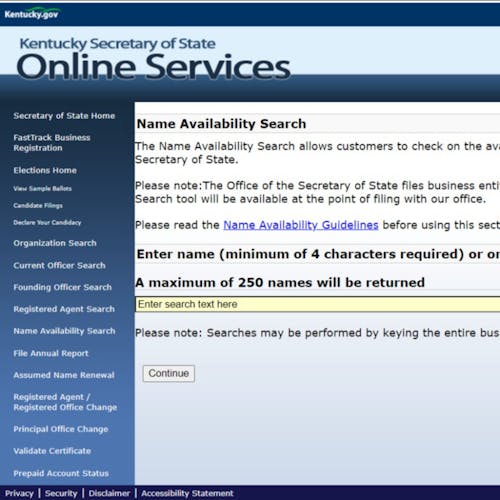The image size is (500, 500).
Task: Click the Continue button
Action: pos(169,374)
